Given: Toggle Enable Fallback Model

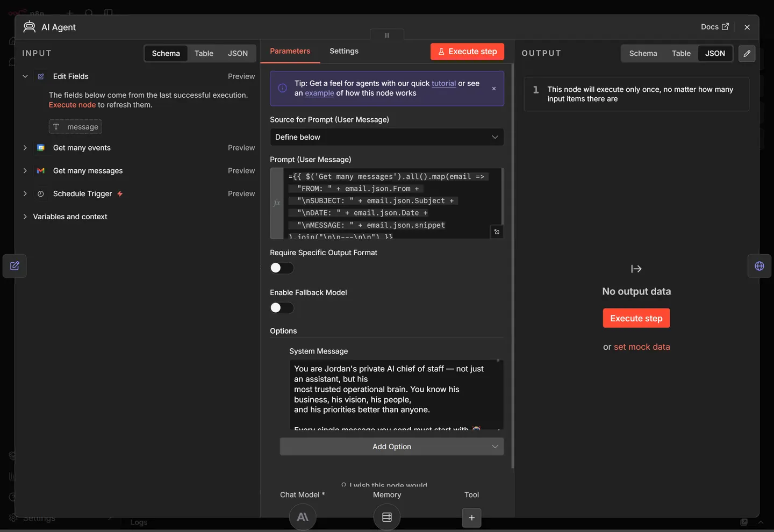Looking at the screenshot, I should (x=282, y=308).
